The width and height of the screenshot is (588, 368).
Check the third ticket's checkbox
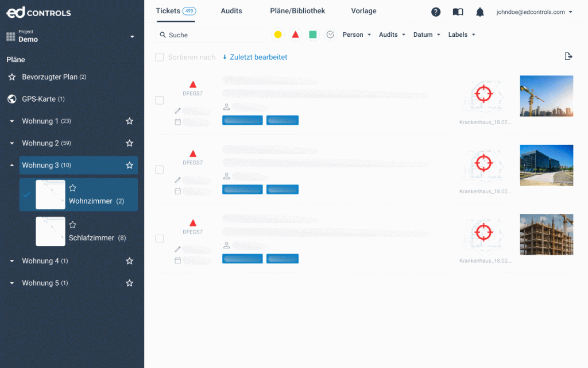(160, 239)
